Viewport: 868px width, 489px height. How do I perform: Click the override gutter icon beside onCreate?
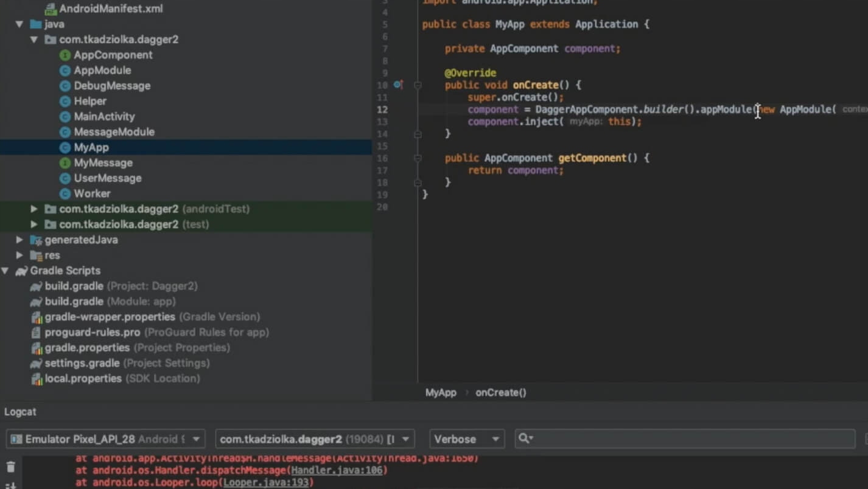[398, 85]
